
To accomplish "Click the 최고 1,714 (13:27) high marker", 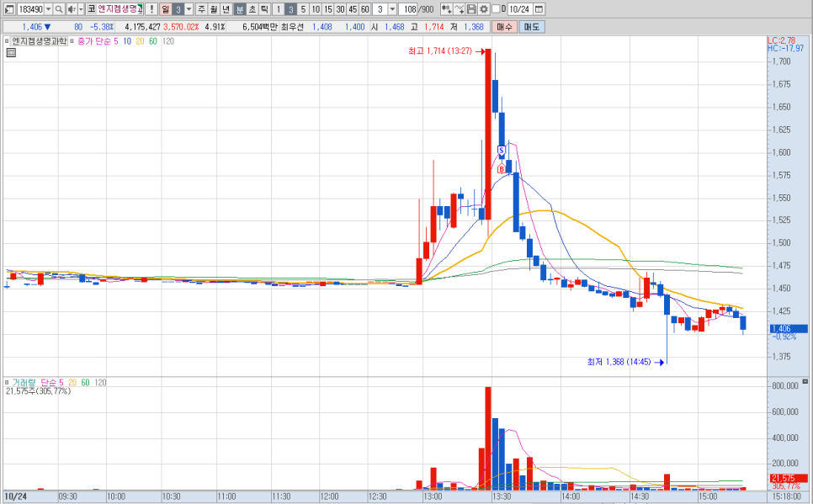I will click(440, 50).
